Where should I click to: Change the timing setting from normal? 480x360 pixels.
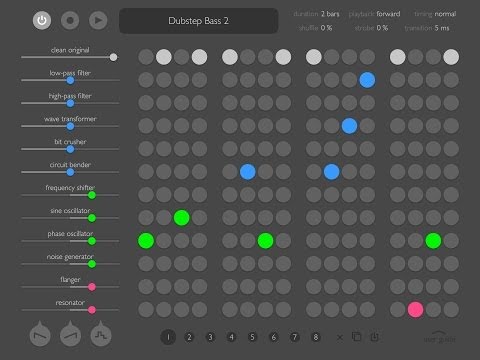tap(435, 14)
